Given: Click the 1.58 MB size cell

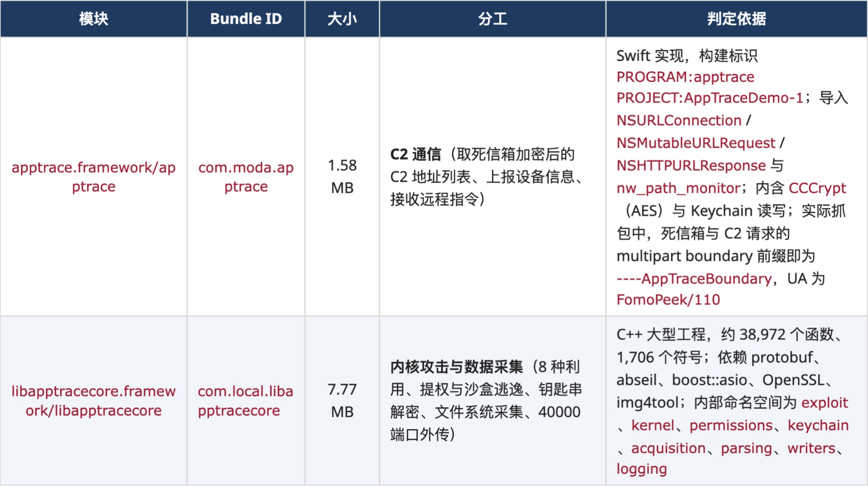Looking at the screenshot, I should coord(342,176).
